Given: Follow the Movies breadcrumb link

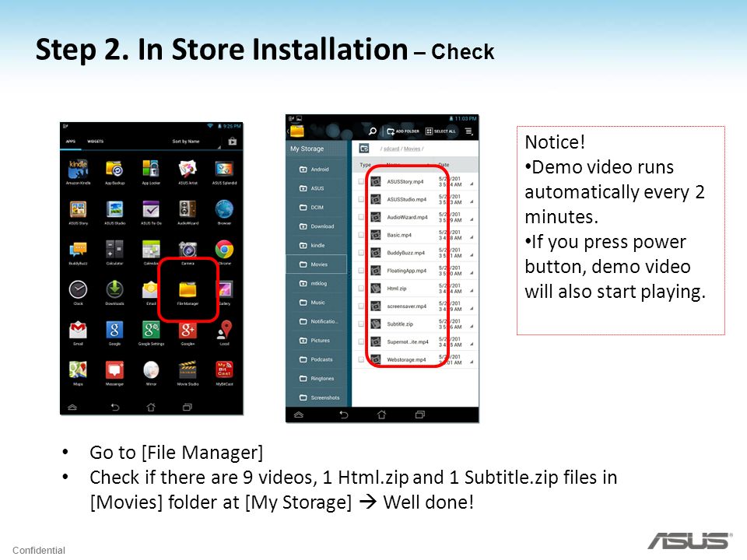Looking at the screenshot, I should [412, 149].
